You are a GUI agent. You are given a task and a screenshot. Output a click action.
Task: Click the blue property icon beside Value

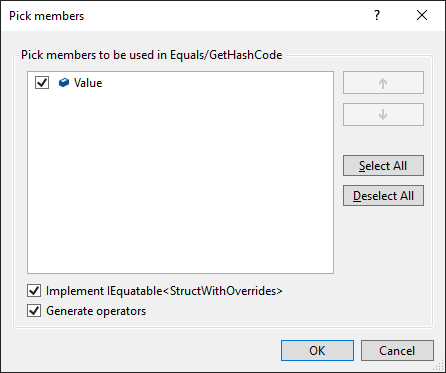[64, 82]
